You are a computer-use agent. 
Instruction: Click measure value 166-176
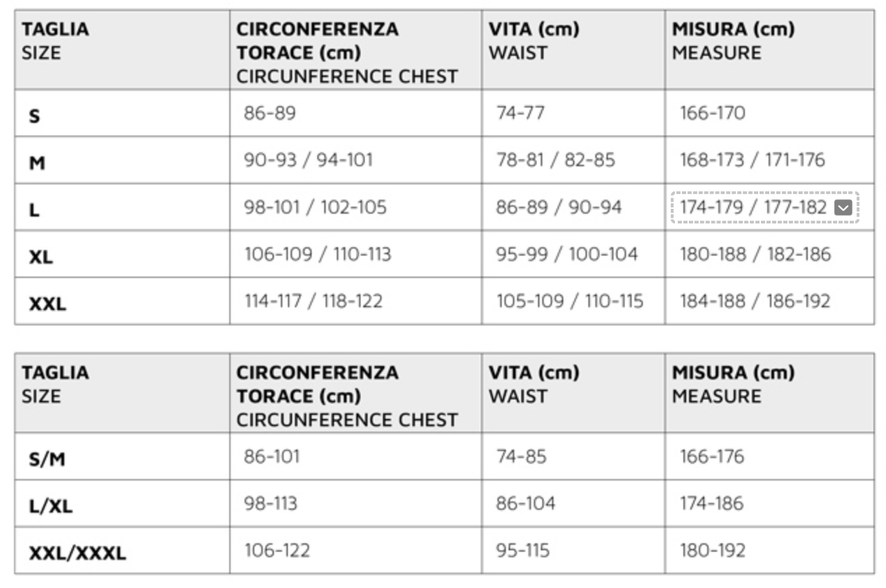(x=712, y=457)
